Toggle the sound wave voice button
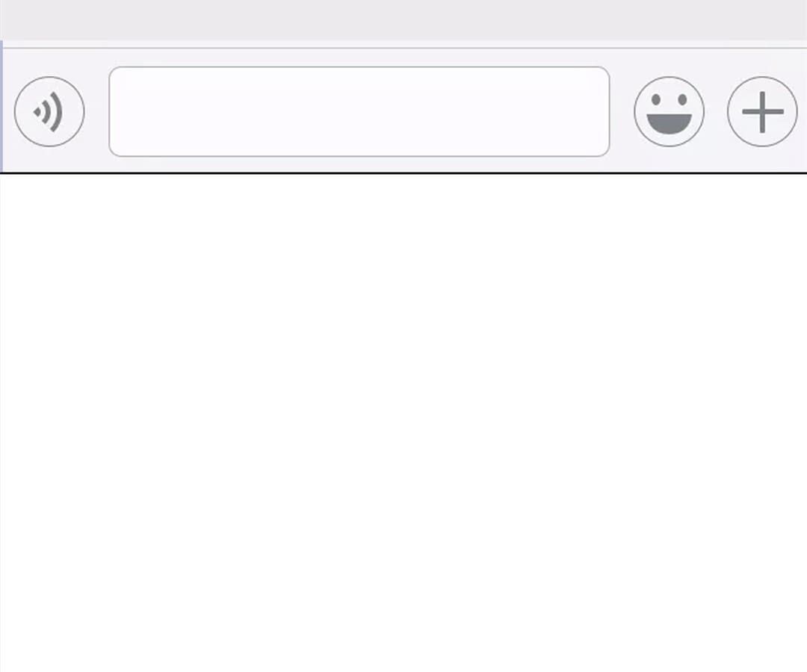The image size is (807, 672). coord(49,111)
